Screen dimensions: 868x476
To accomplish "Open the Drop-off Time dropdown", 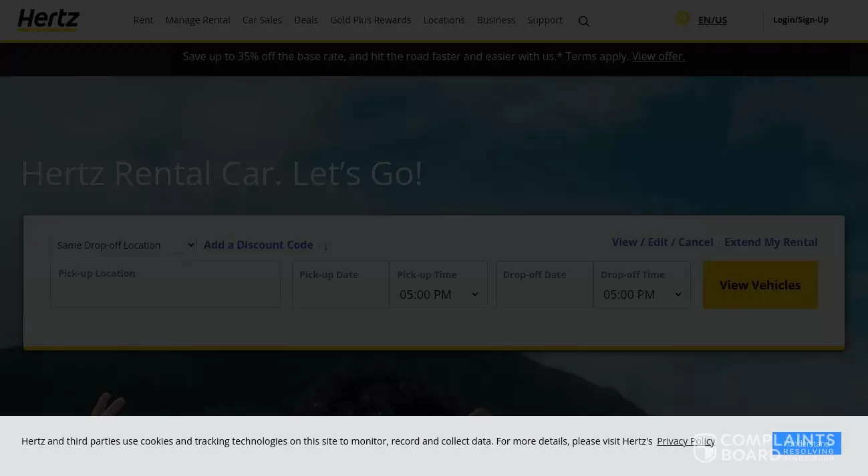I will pos(642,294).
